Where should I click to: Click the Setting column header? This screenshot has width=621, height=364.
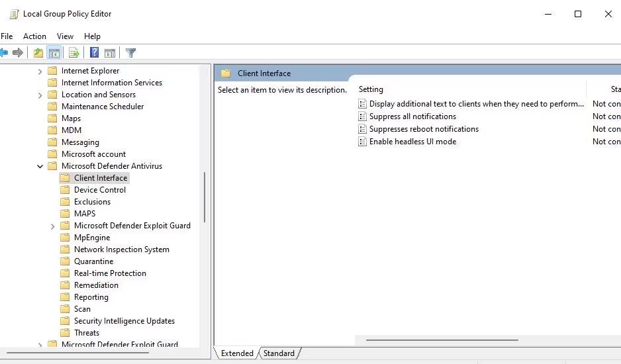371,89
